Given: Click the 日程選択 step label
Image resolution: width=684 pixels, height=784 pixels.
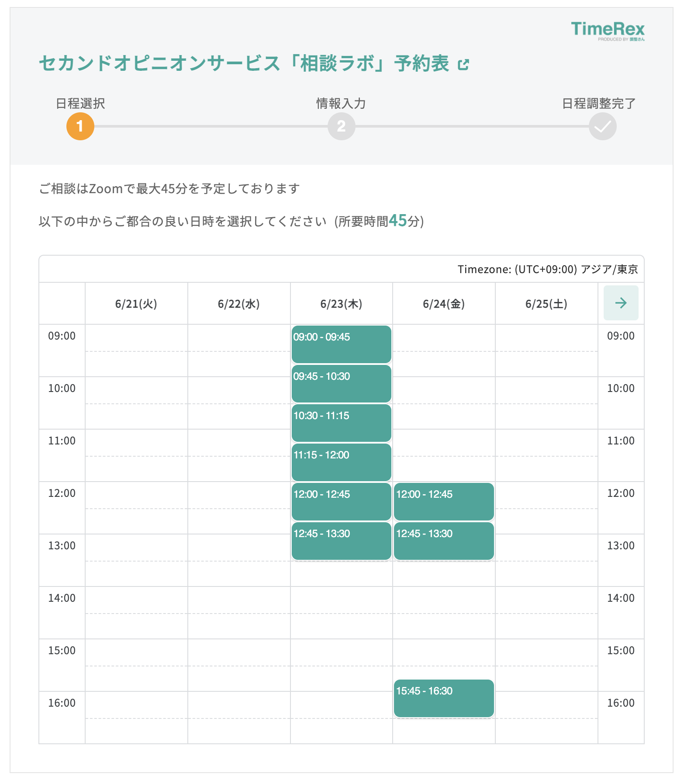Looking at the screenshot, I should 80,104.
